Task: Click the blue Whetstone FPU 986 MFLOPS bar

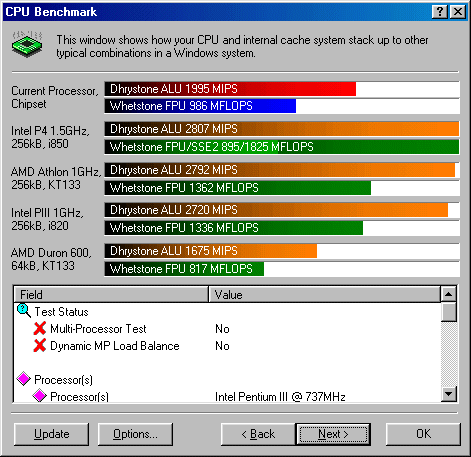Action: click(x=200, y=106)
